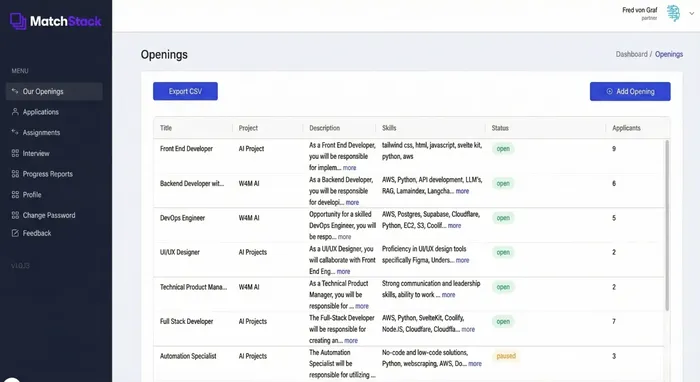Click the open badge in DevOps Engineer row
This screenshot has width=700, height=382.
(503, 218)
